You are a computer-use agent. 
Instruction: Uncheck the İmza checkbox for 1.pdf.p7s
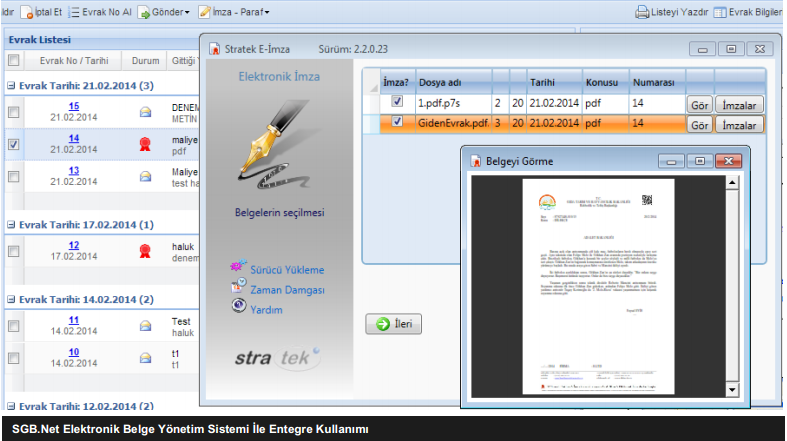(397, 102)
